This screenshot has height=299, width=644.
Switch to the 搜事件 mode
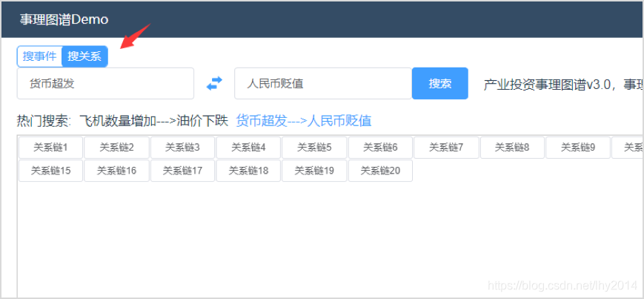tap(39, 56)
